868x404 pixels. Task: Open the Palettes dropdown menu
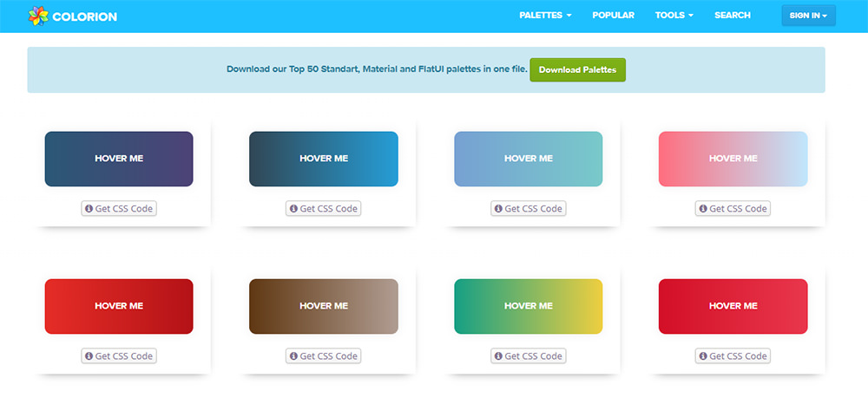(545, 16)
